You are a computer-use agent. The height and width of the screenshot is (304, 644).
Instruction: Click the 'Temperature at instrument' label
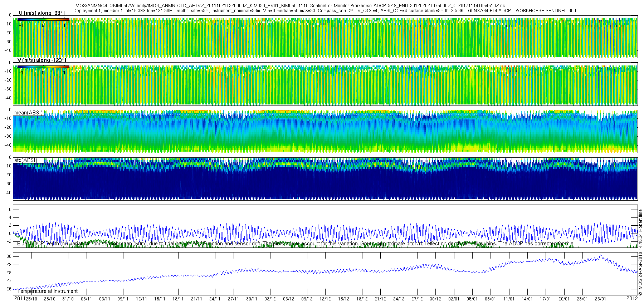tap(48, 291)
